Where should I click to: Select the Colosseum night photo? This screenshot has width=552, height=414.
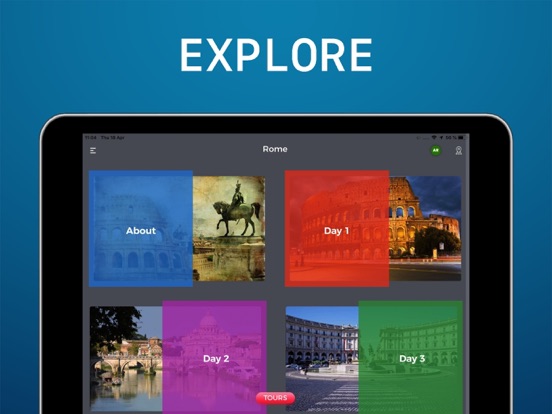click(425, 228)
